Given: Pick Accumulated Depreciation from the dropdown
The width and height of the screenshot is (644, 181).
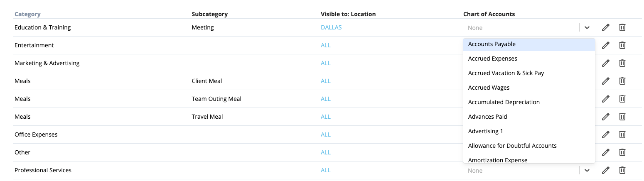Looking at the screenshot, I should coord(504,102).
